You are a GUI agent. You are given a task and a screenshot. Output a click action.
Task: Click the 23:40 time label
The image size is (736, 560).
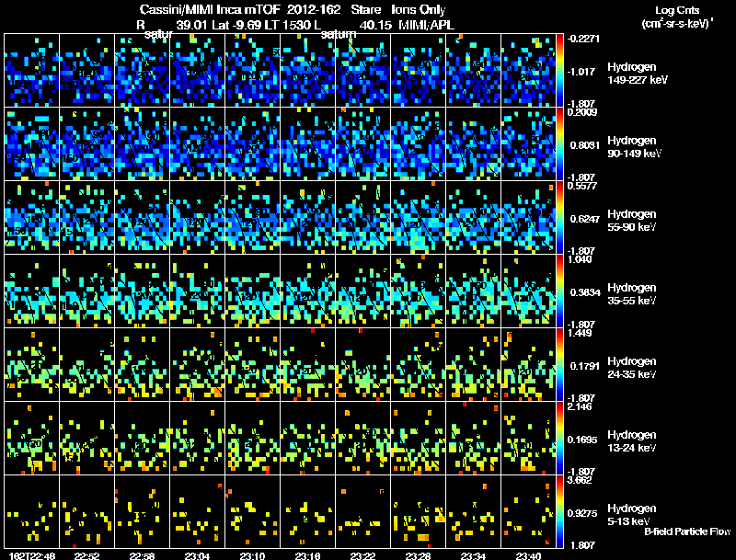pyautogui.click(x=528, y=555)
